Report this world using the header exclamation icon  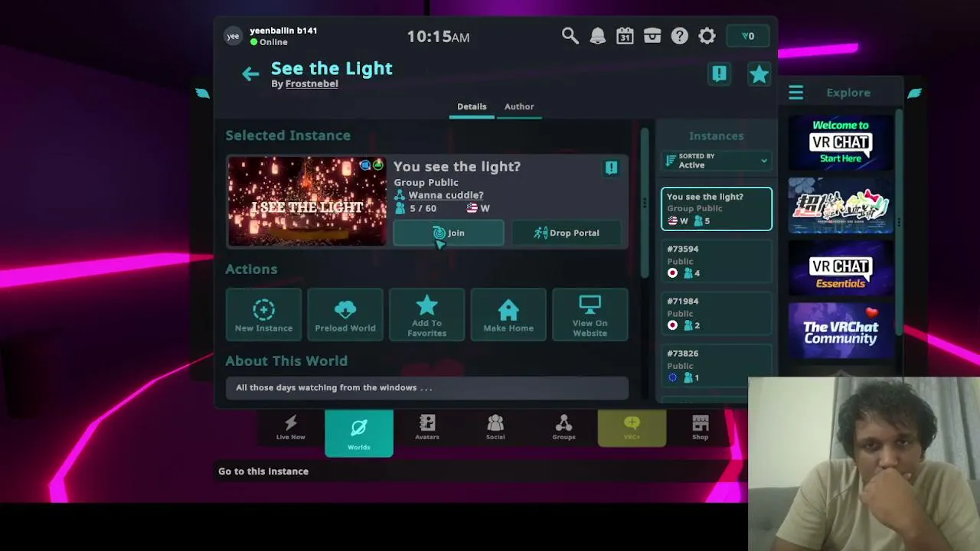pos(719,73)
